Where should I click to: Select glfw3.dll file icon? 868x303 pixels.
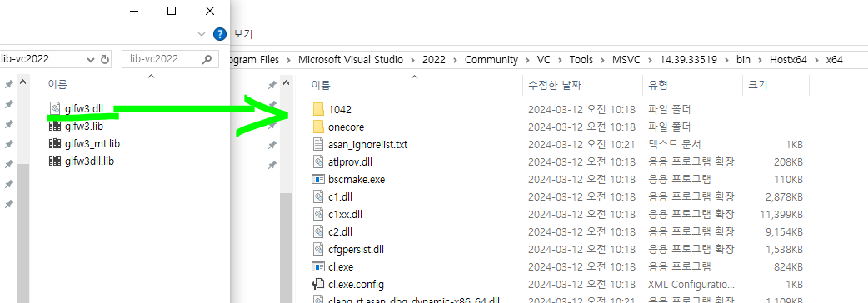[x=54, y=108]
